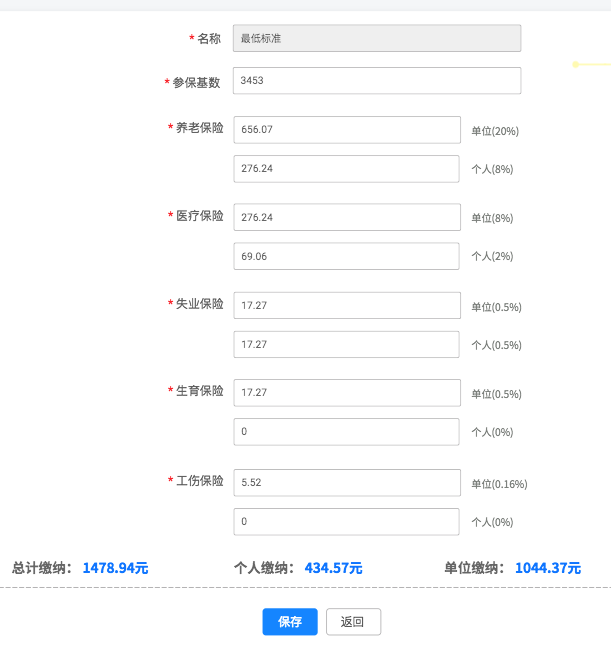
Task: Select the 工伤保险 单位(0.16%) input
Action: 346,483
